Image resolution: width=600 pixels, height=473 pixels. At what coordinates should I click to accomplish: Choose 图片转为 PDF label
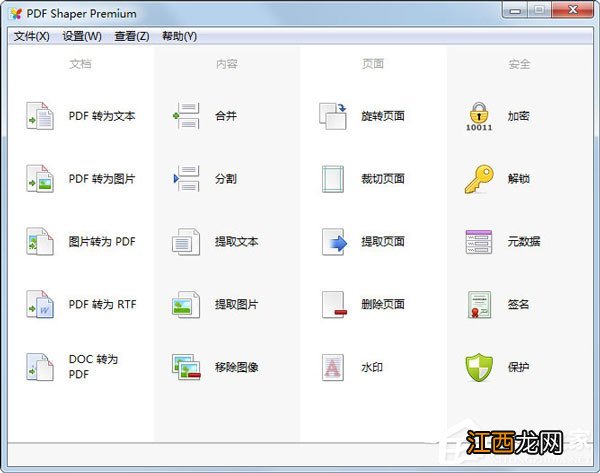pos(102,241)
